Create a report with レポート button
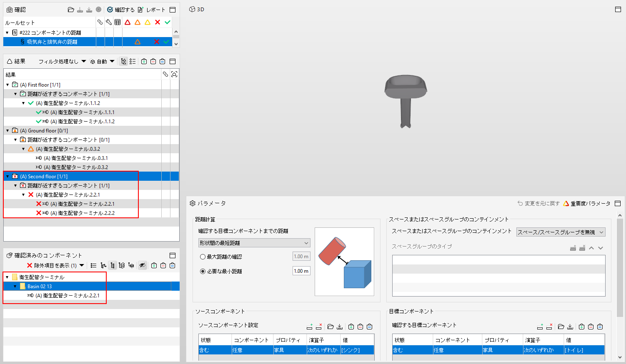 click(x=151, y=10)
